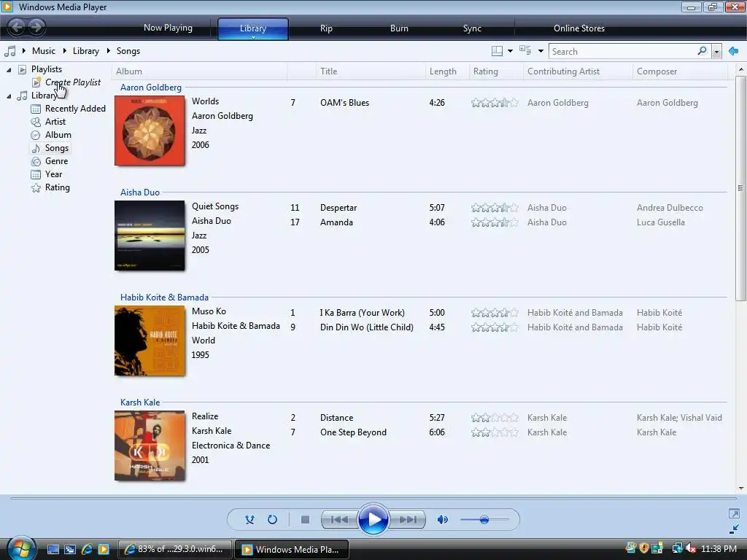Viewport: 747px width, 560px height.
Task: Turn repeat on
Action: (x=272, y=519)
